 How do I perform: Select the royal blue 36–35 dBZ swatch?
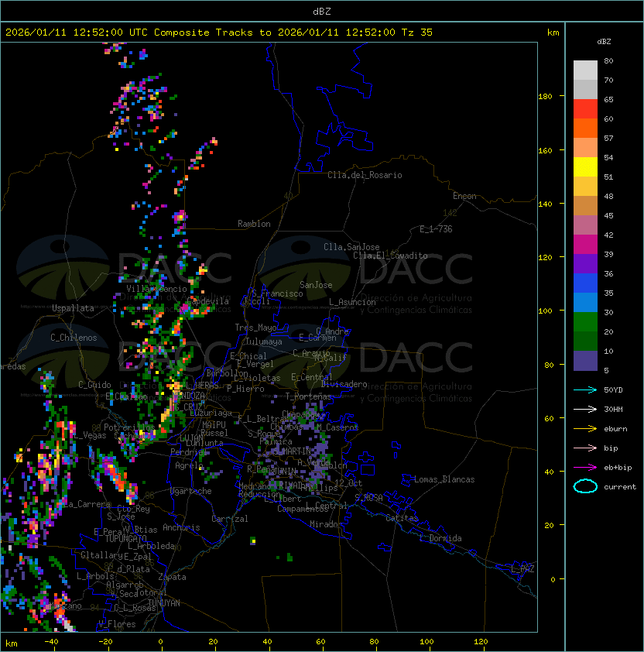(x=585, y=283)
